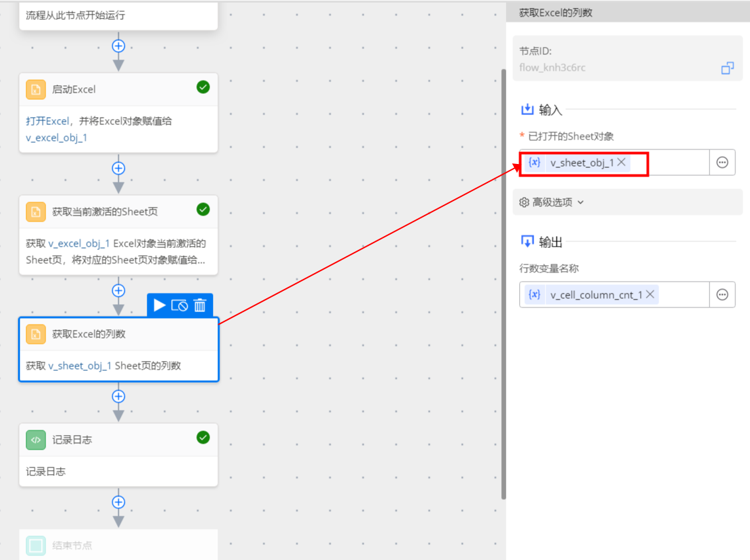Click into the 行数变量名称 output field
This screenshot has height=560, width=750.
coord(614,295)
